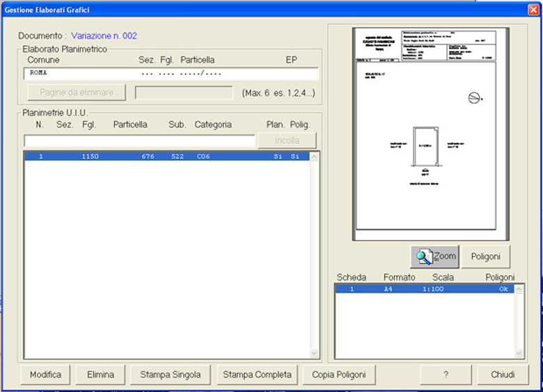Click the ROMA Comune field

pos(171,73)
